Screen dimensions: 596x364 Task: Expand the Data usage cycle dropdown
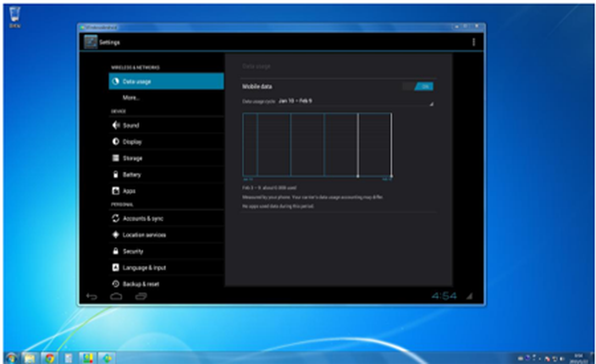[x=338, y=101]
